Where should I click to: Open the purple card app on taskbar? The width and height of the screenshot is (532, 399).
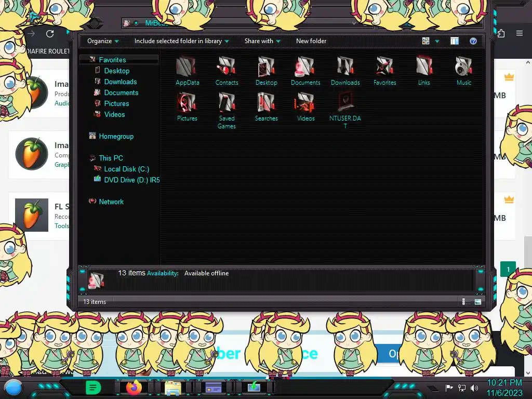(214, 388)
